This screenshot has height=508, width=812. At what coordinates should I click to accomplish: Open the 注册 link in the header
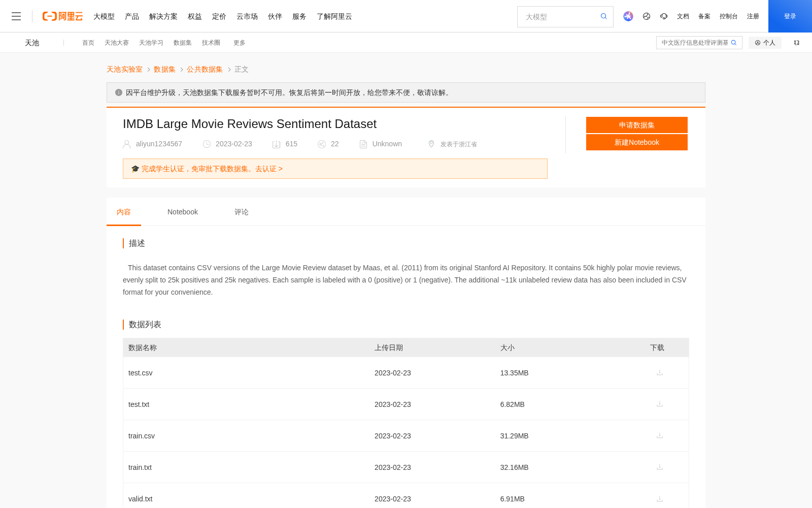(753, 16)
